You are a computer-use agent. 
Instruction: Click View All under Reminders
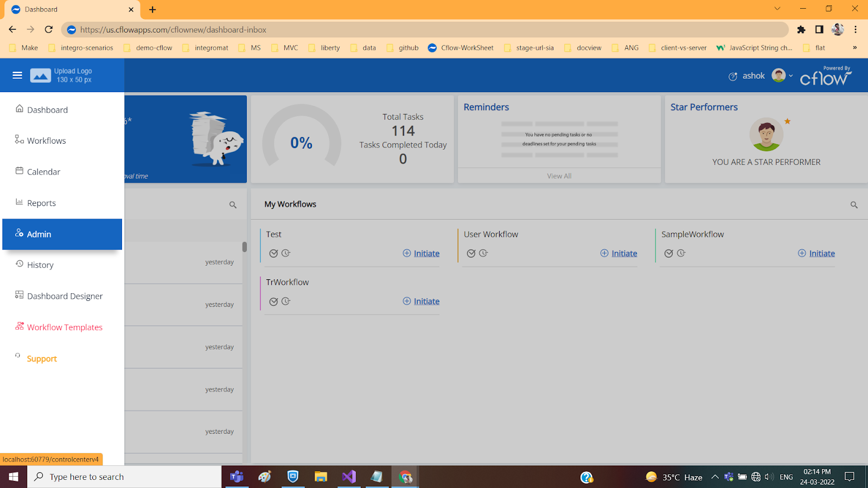(x=559, y=176)
